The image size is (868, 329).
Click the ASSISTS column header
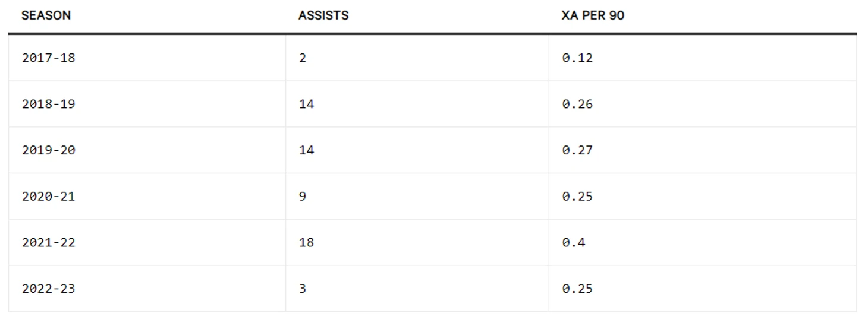(x=323, y=16)
